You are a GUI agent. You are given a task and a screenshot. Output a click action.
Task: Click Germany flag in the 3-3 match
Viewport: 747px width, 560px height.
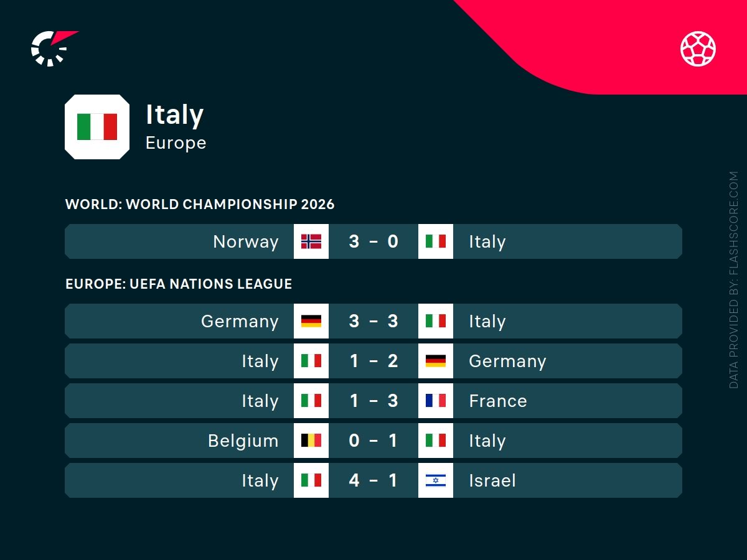click(x=311, y=321)
